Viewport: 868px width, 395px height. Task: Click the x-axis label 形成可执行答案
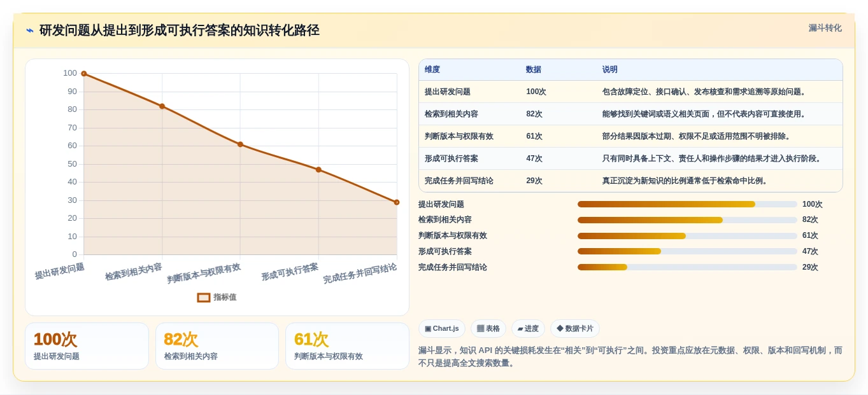(290, 272)
